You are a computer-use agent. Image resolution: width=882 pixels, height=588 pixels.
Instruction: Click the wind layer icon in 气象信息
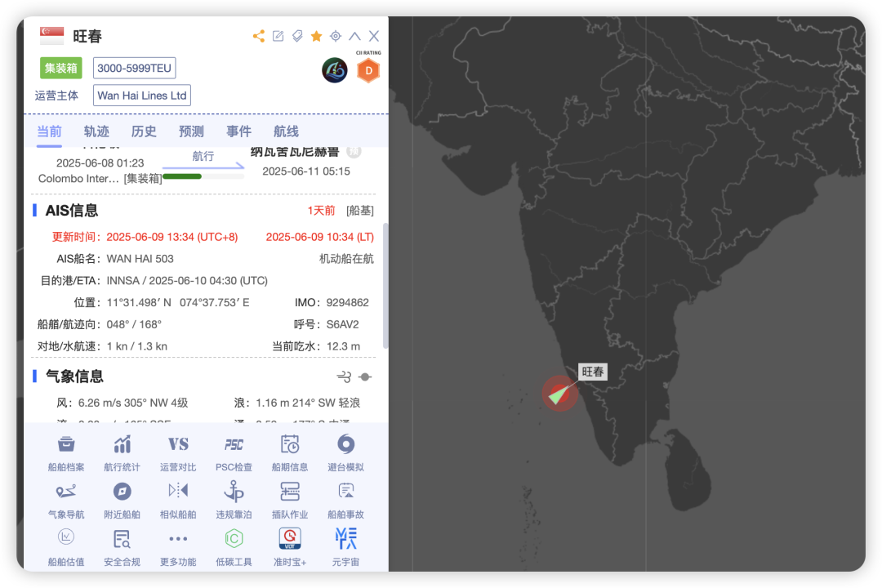344,377
